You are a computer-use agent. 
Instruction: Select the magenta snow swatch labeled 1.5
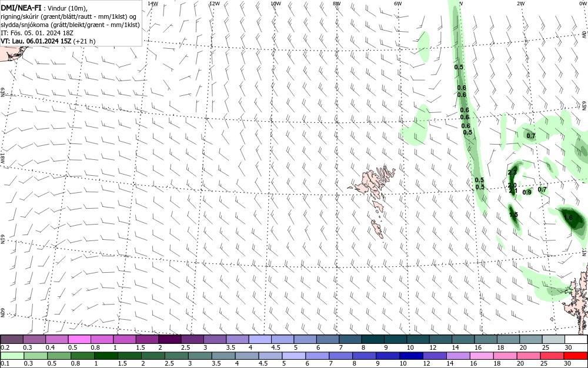(147, 339)
